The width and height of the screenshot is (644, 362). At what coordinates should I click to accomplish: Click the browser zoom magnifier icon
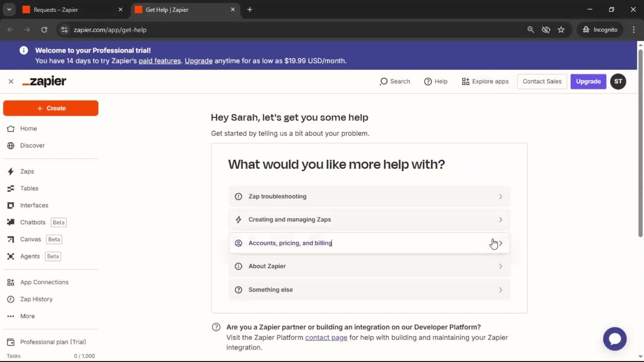(x=530, y=30)
